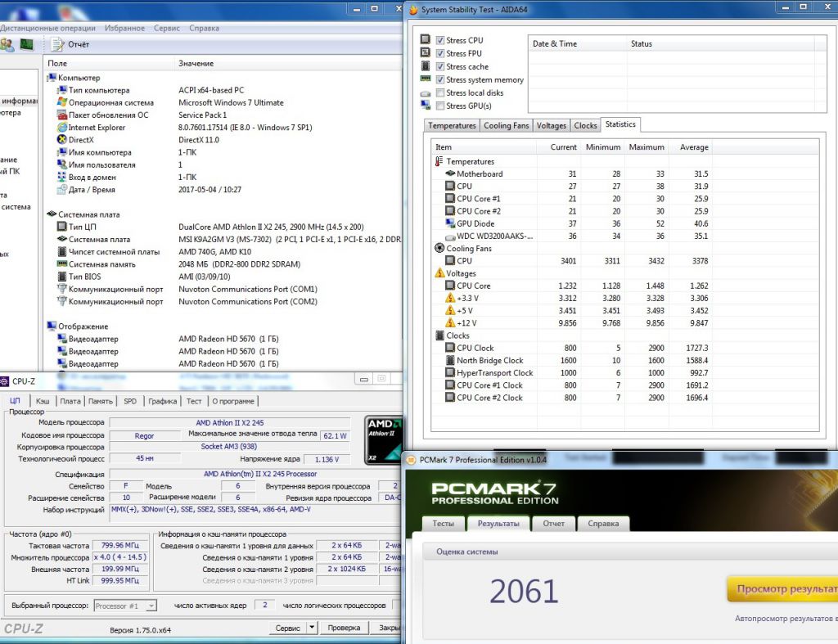This screenshot has width=838, height=644.
Task: Click the WDC WD3200AAKS hard disk icon
Action: (450, 236)
